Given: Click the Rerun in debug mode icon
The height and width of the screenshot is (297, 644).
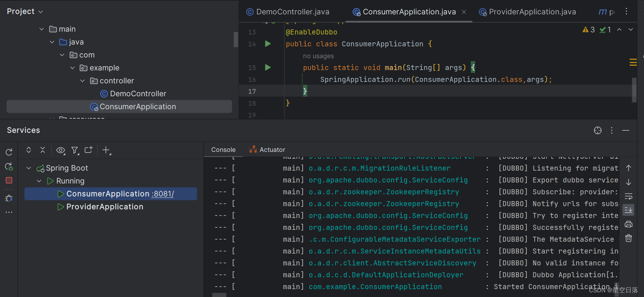Looking at the screenshot, I should [9, 166].
